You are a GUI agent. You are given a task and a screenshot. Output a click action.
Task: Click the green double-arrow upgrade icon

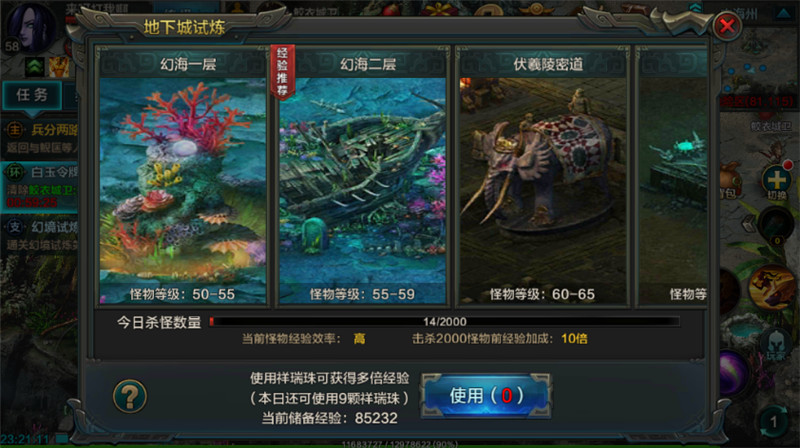(x=35, y=67)
